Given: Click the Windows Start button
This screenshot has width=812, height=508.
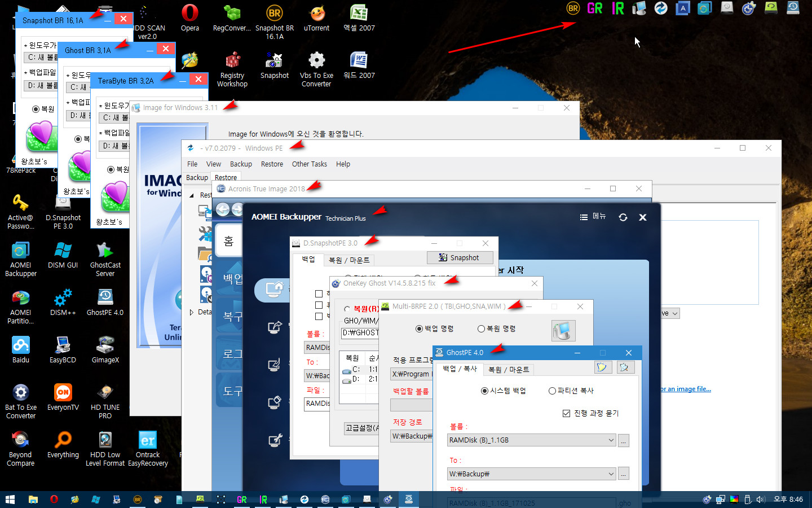Looking at the screenshot, I should pos(10,500).
